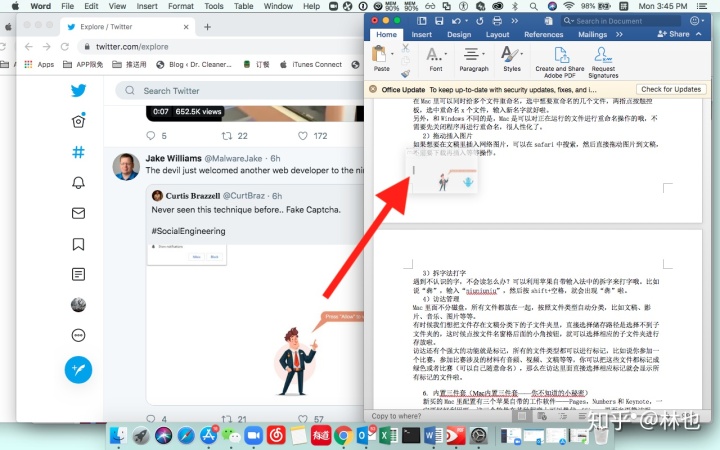Screen dimensions: 720x450
Task: Switch to the Home ribbon tab
Action: pyautogui.click(x=387, y=34)
